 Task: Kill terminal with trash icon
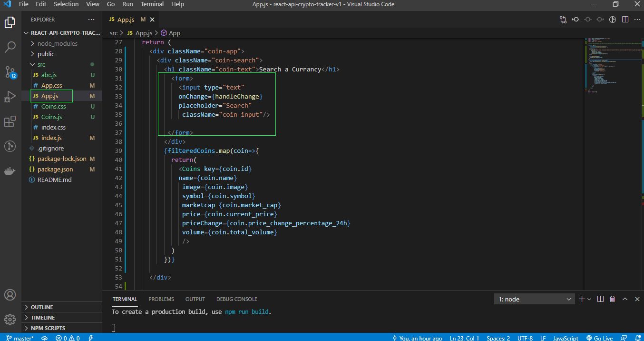613,299
